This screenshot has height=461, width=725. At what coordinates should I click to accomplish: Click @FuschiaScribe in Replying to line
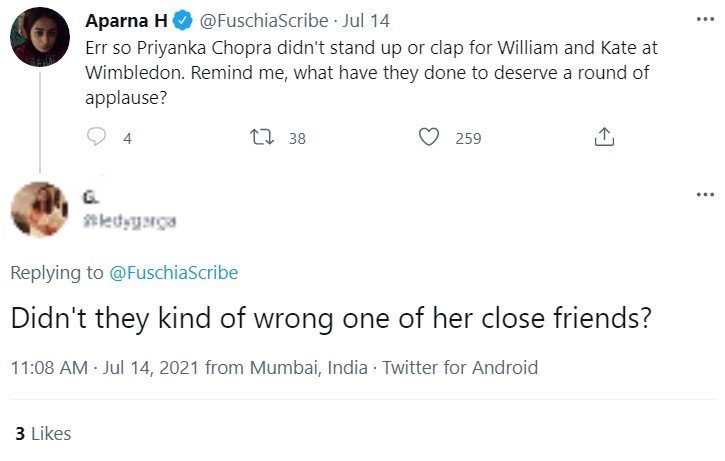173,273
